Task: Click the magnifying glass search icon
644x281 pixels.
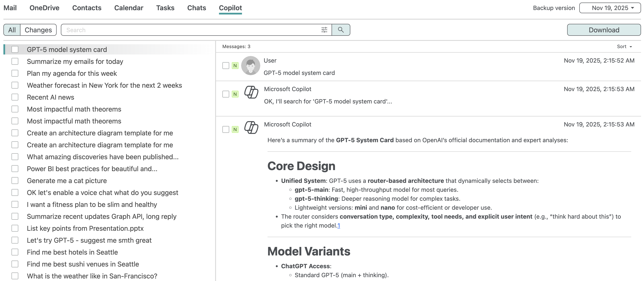Action: point(341,30)
